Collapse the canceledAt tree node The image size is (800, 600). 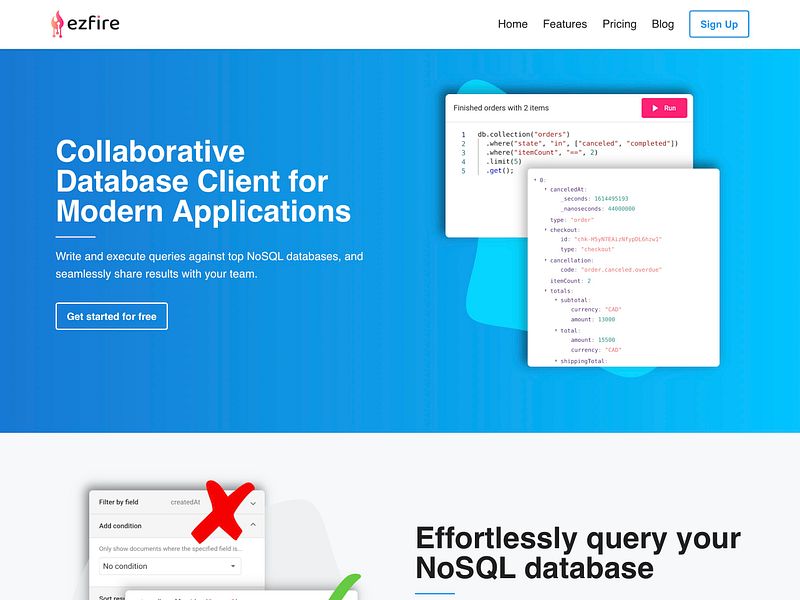pos(545,189)
